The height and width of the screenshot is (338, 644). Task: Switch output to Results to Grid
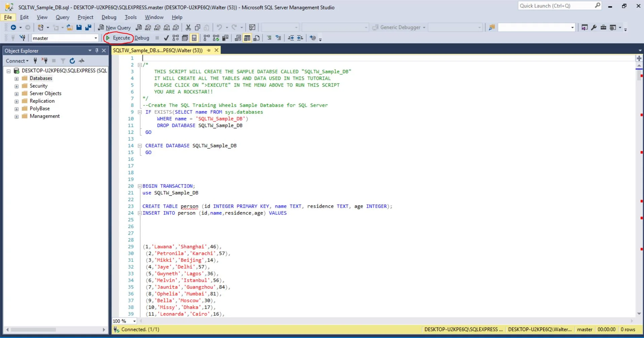pyautogui.click(x=247, y=38)
